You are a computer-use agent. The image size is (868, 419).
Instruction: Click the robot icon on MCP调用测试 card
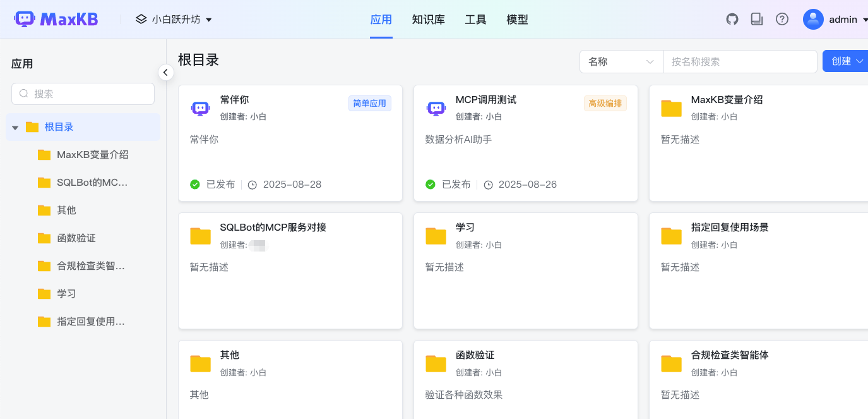[436, 108]
